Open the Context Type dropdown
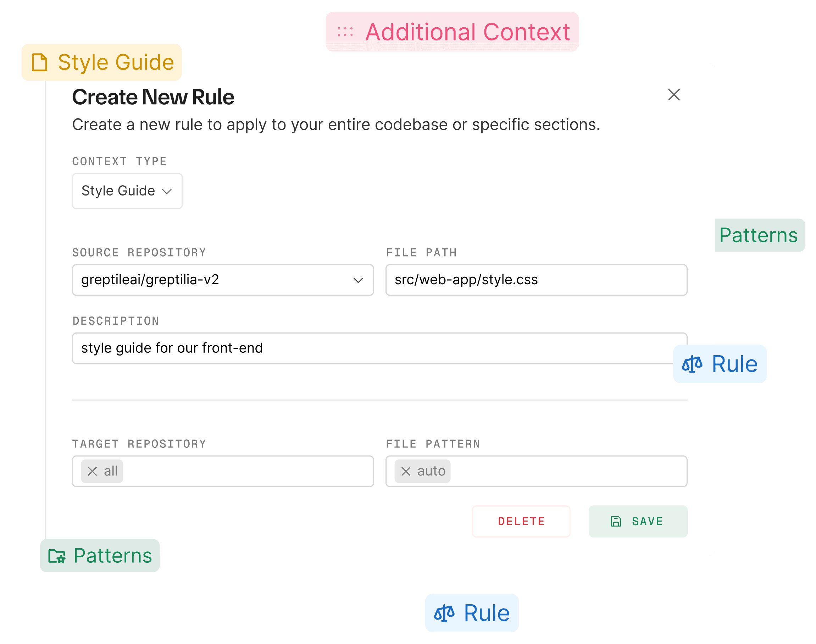Screen dimensions: 816x644 [127, 191]
